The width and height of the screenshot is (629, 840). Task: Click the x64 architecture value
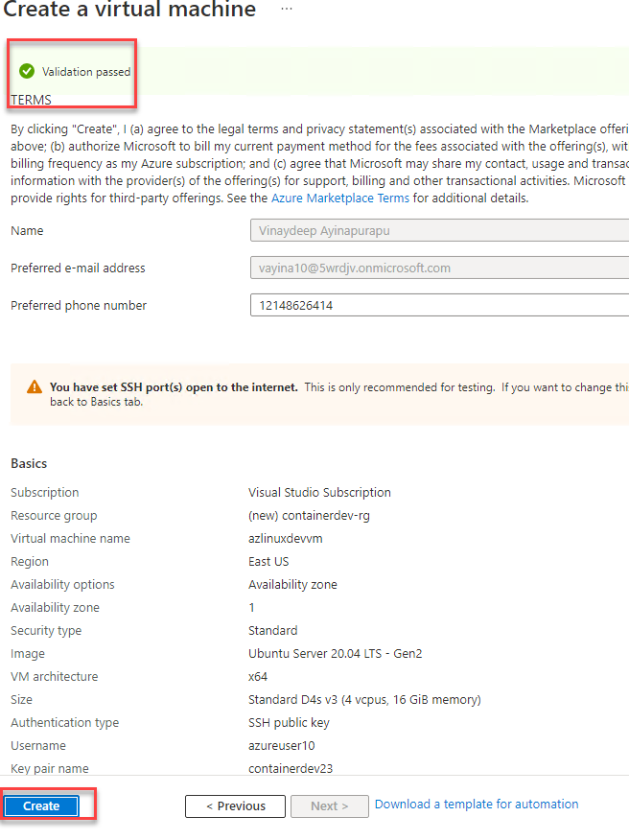[258, 677]
